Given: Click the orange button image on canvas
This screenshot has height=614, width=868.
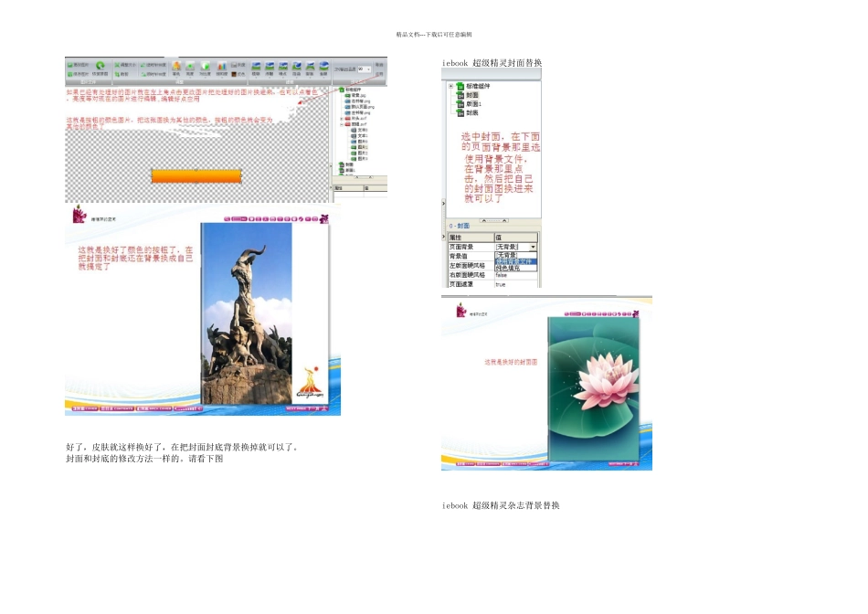Looking at the screenshot, I should click(196, 176).
